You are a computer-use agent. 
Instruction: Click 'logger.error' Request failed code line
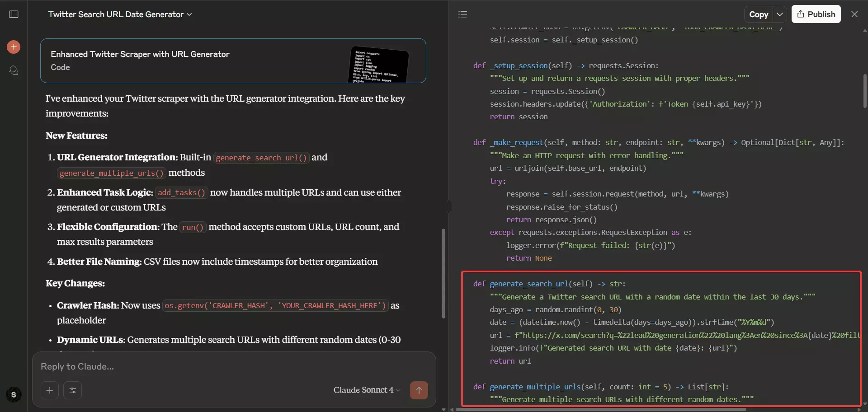tap(590, 245)
